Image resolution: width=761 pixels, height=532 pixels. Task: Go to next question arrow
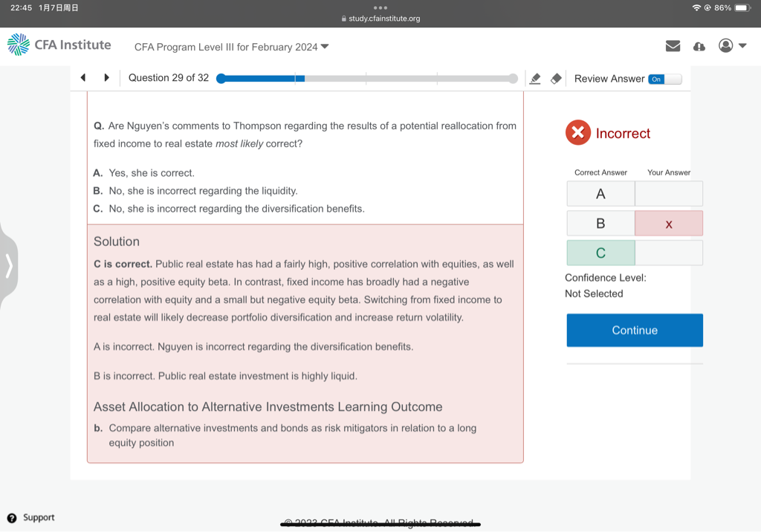click(x=107, y=78)
